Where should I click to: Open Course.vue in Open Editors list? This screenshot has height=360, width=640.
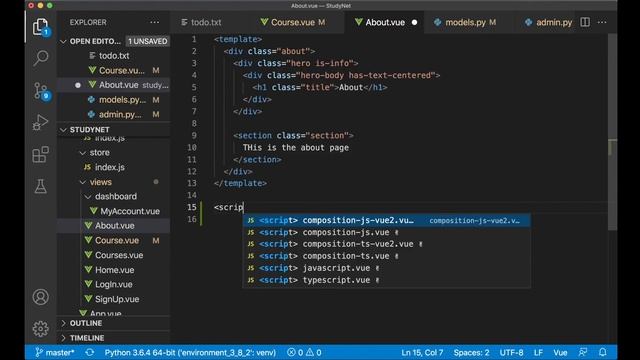[x=113, y=70]
